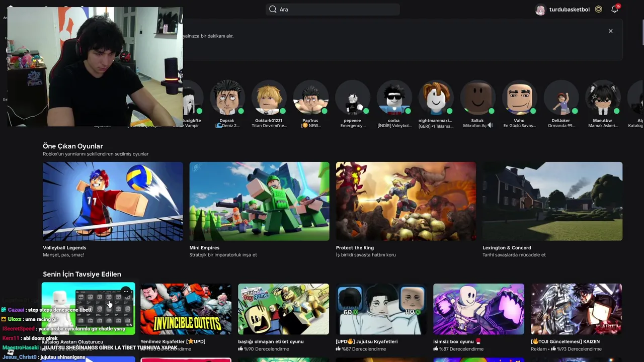This screenshot has height=362, width=644.
Task: Open friend DeliJoker's avatar
Action: (561, 98)
